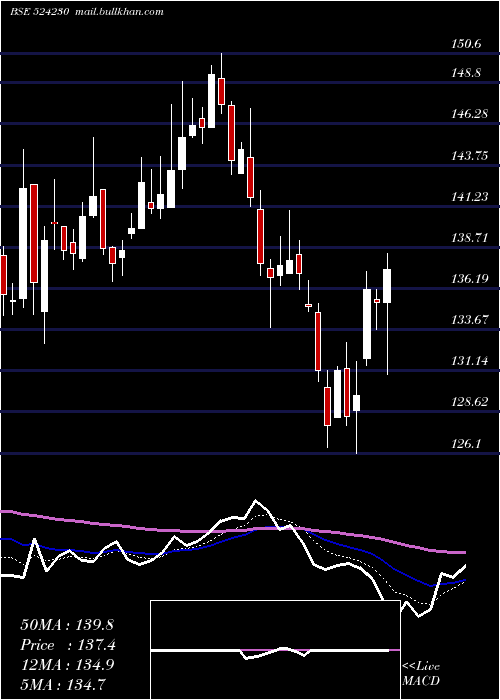Click the 131.14 price axis label
The height and width of the screenshot is (700, 500).
(x=469, y=361)
